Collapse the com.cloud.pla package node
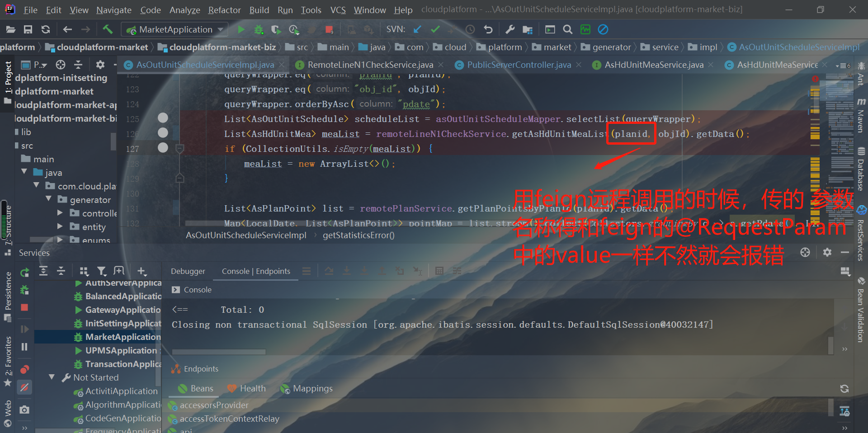This screenshot has width=868, height=433. pos(36,186)
